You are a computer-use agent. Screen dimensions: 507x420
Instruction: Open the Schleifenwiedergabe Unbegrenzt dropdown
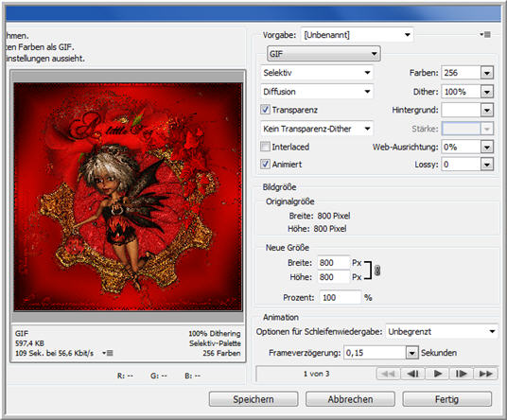(x=442, y=332)
